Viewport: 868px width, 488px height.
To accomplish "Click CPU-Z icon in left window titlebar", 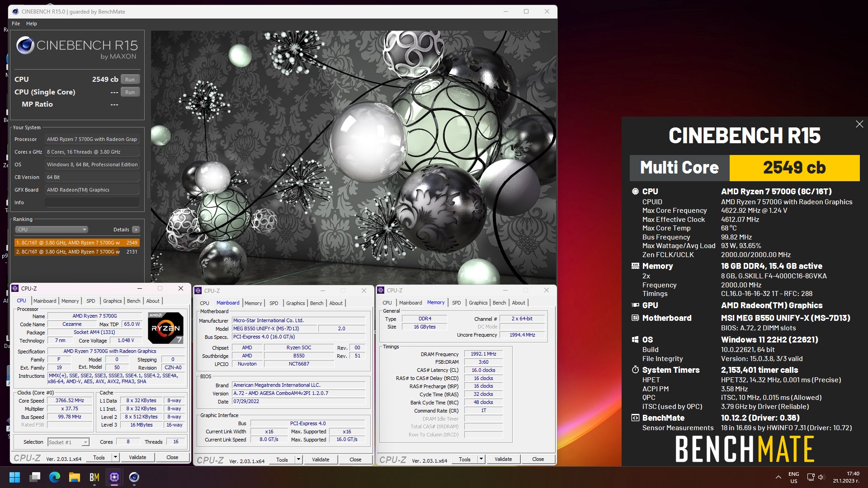I will (15, 288).
